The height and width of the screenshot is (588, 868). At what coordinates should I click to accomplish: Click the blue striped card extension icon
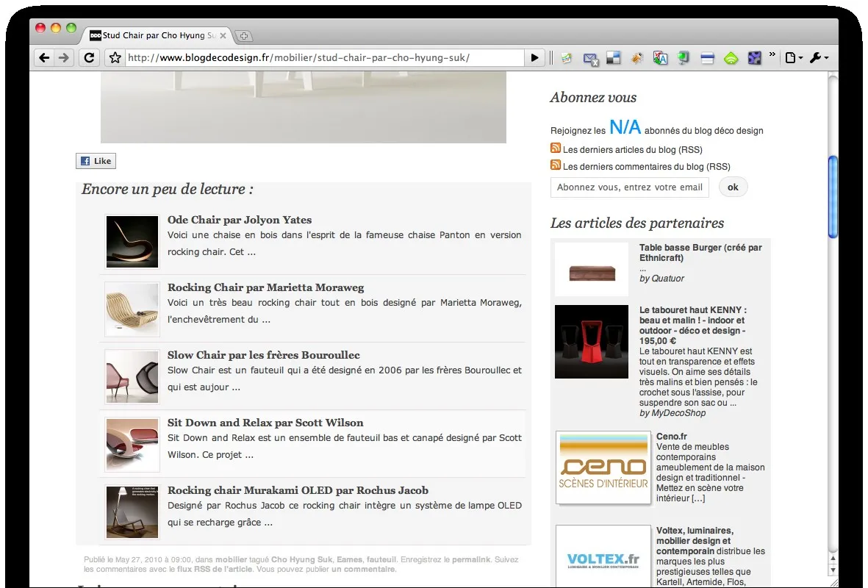pos(708,58)
